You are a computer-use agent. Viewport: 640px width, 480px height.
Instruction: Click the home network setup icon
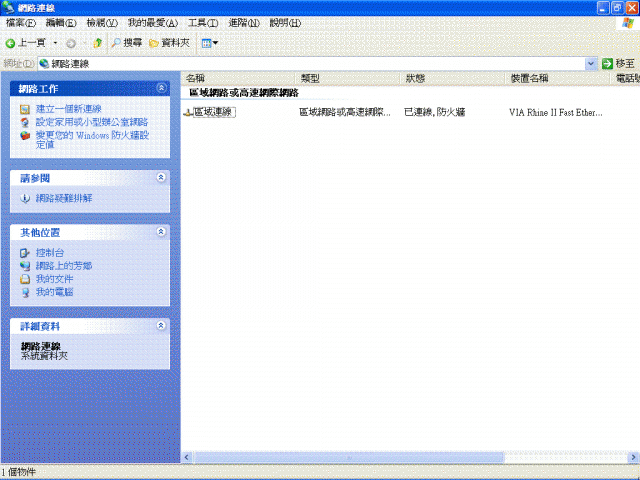[25, 122]
